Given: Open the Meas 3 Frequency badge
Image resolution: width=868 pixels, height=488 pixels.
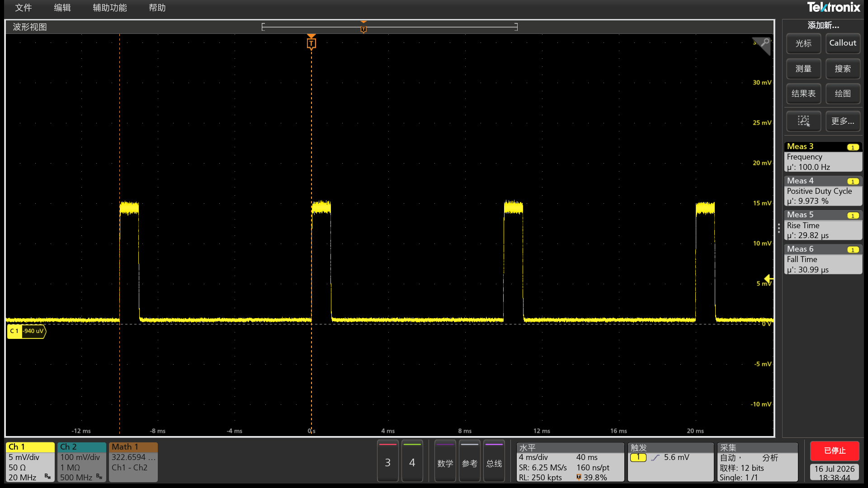Looking at the screenshot, I should tap(823, 157).
